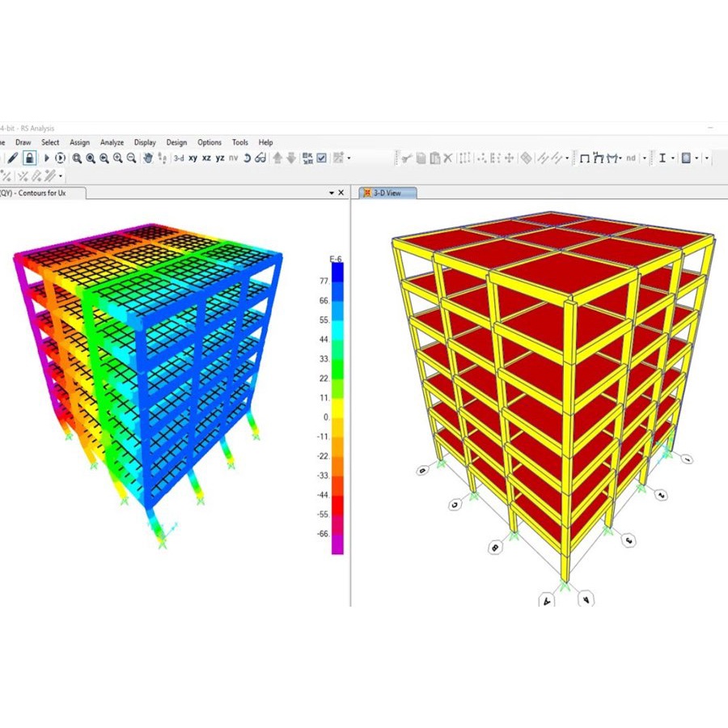Select the pan hand tool
The height and width of the screenshot is (728, 728).
(148, 159)
